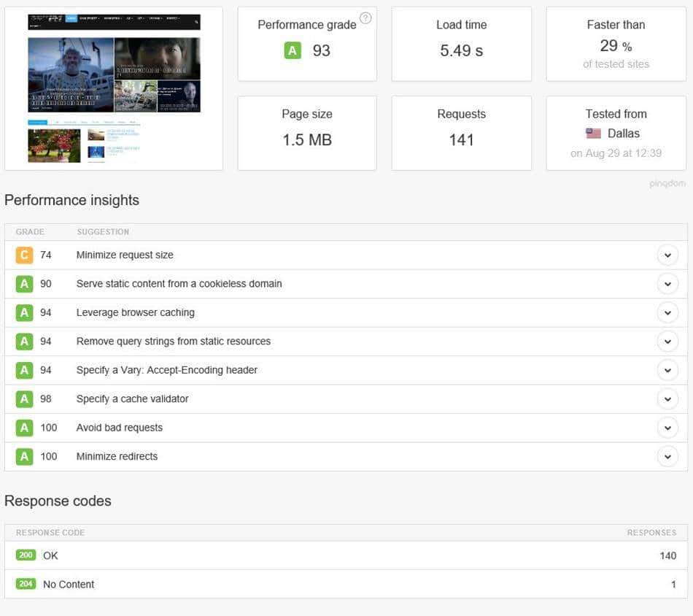
Task: Expand the Minimize request size suggestion
Action: [667, 255]
